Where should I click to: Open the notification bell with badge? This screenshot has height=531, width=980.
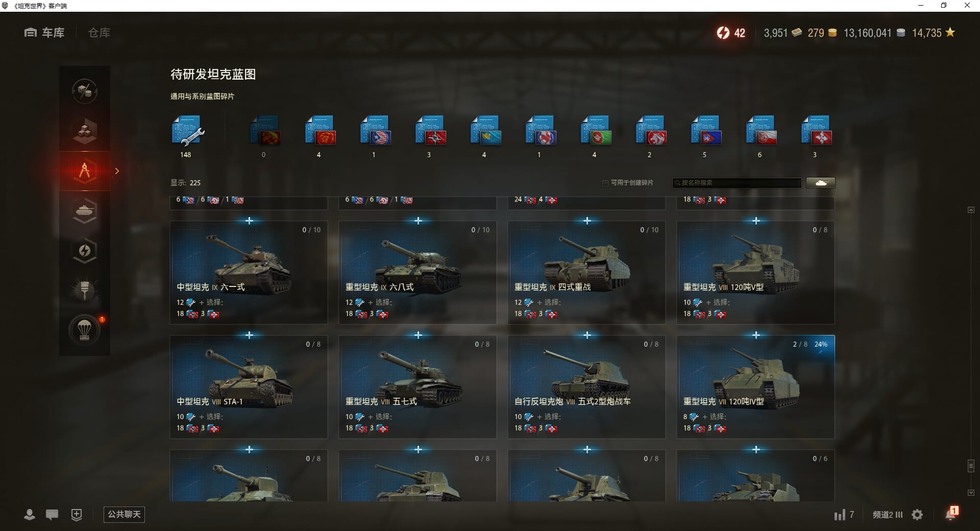pyautogui.click(x=951, y=514)
